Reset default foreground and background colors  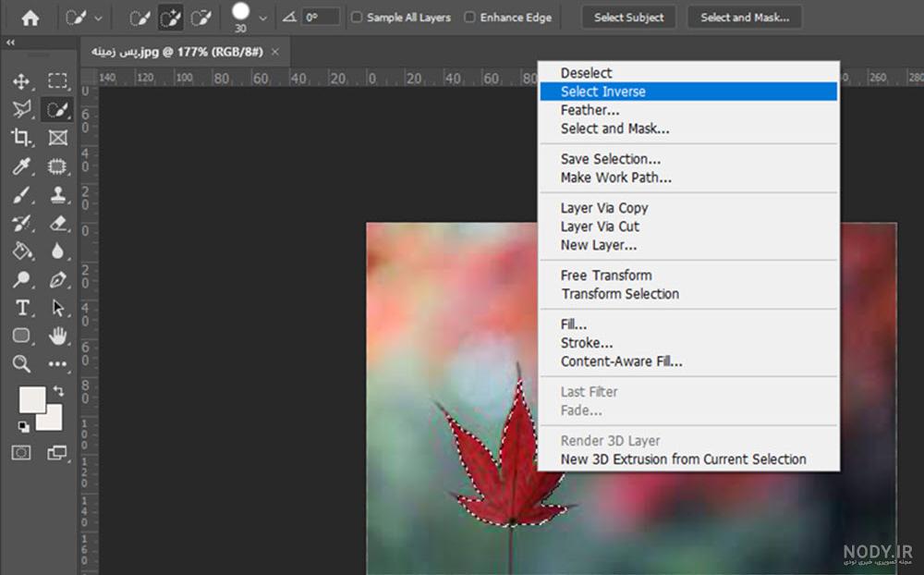[x=24, y=426]
